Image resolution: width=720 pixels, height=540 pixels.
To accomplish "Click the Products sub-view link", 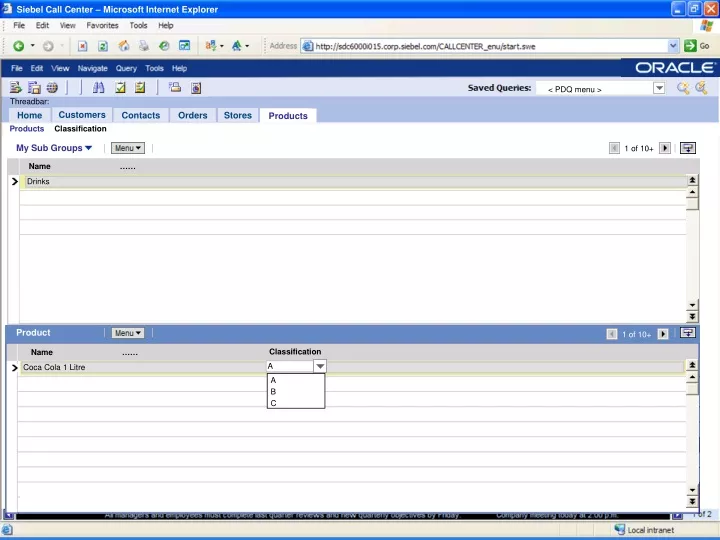I will 27,129.
